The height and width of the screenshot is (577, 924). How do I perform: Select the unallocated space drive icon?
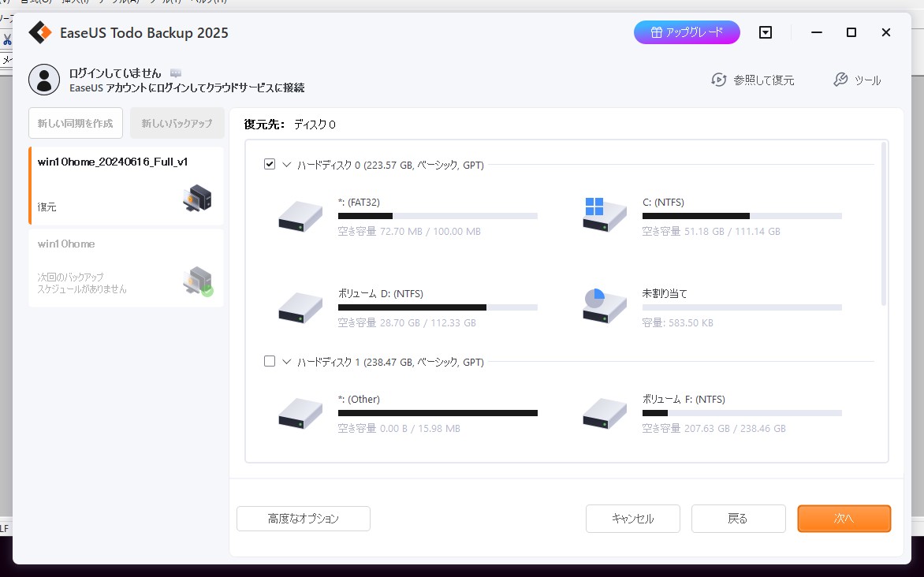605,306
